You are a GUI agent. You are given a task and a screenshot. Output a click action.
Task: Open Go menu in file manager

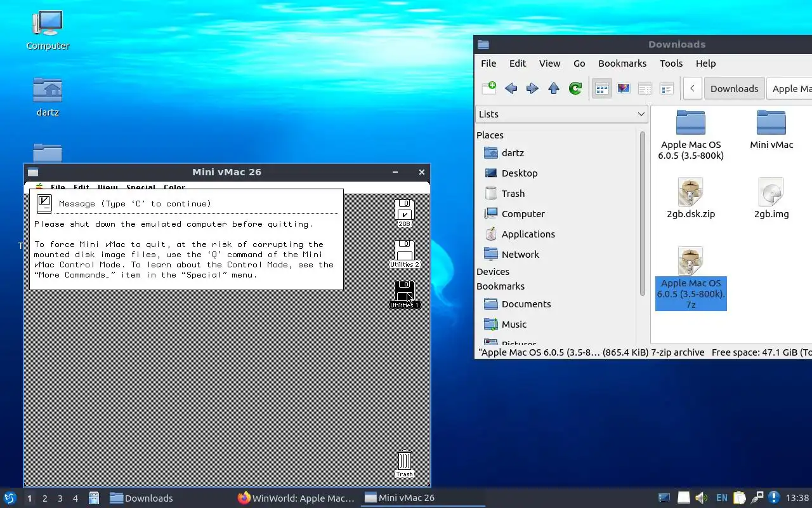[x=579, y=63]
